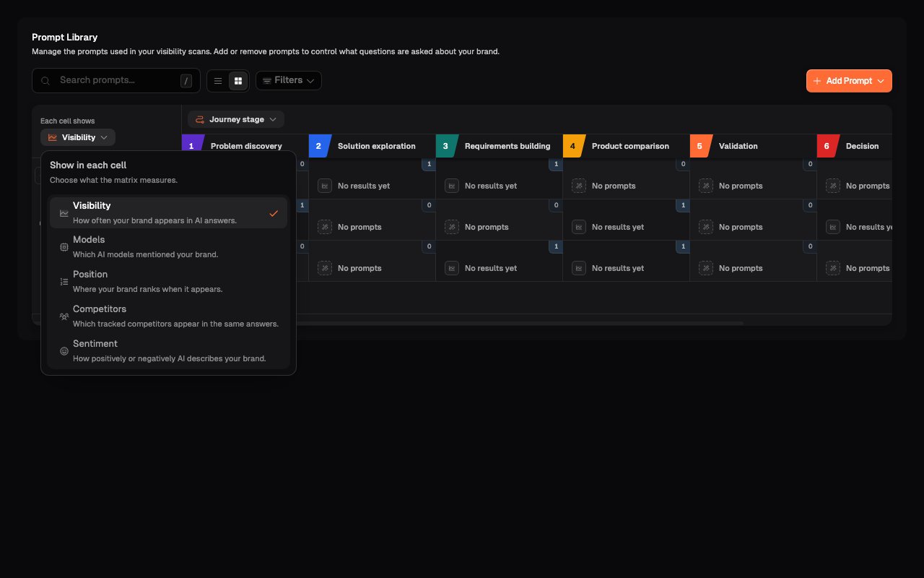Select the Visibility option in the menu
The width and height of the screenshot is (924, 578).
(x=168, y=213)
